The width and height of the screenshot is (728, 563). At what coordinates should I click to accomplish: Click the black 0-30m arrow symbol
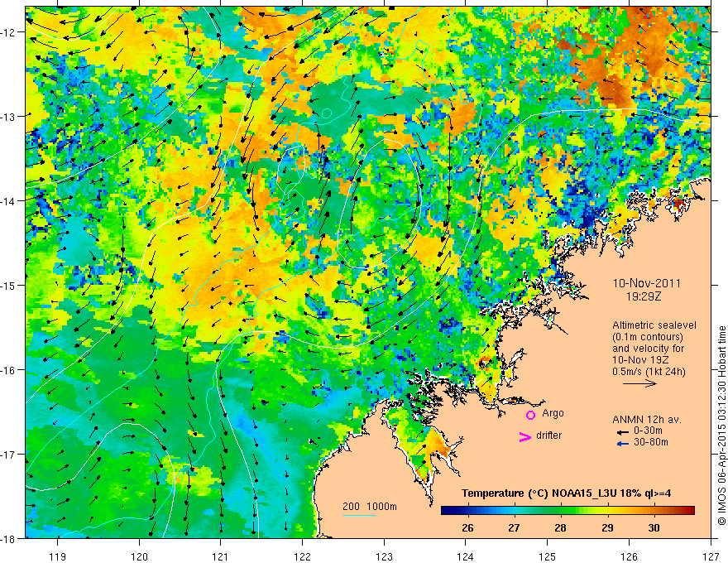[x=623, y=432]
